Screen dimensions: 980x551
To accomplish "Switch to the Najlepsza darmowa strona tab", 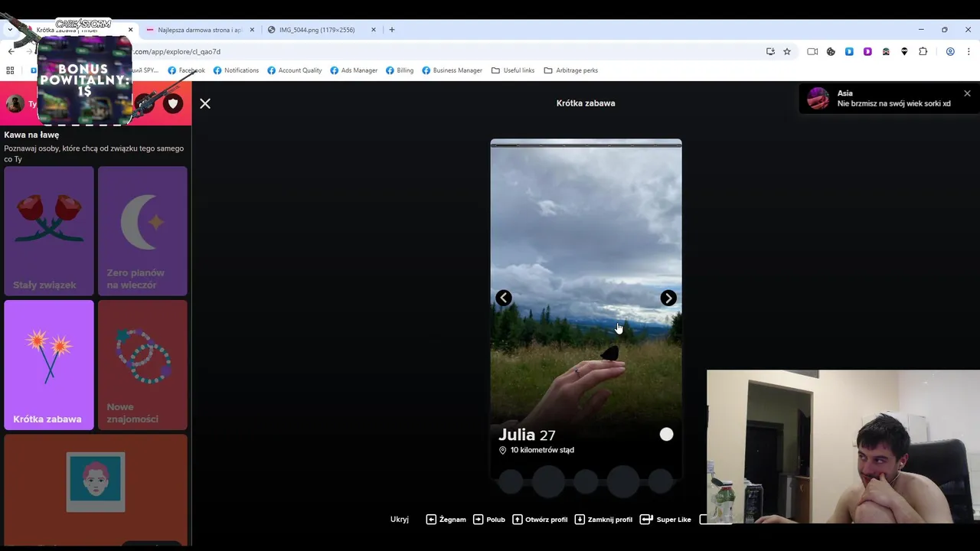I will click(199, 30).
